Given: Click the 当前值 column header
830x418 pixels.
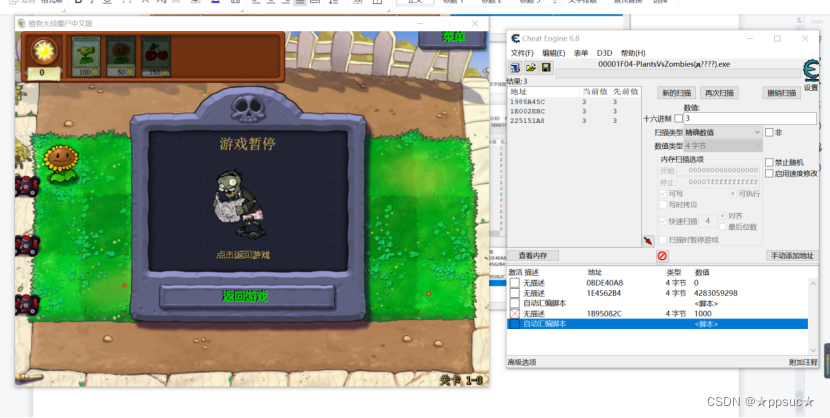Looking at the screenshot, I should 594,92.
